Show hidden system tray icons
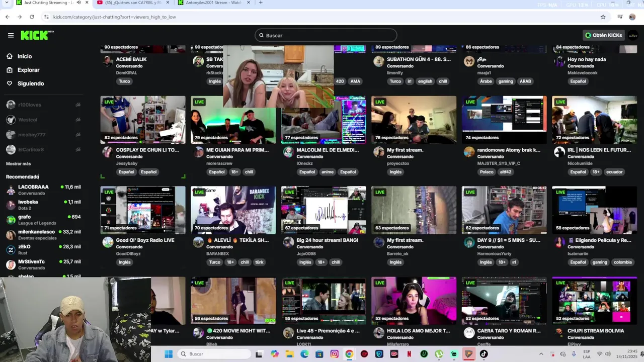 [x=541, y=354]
